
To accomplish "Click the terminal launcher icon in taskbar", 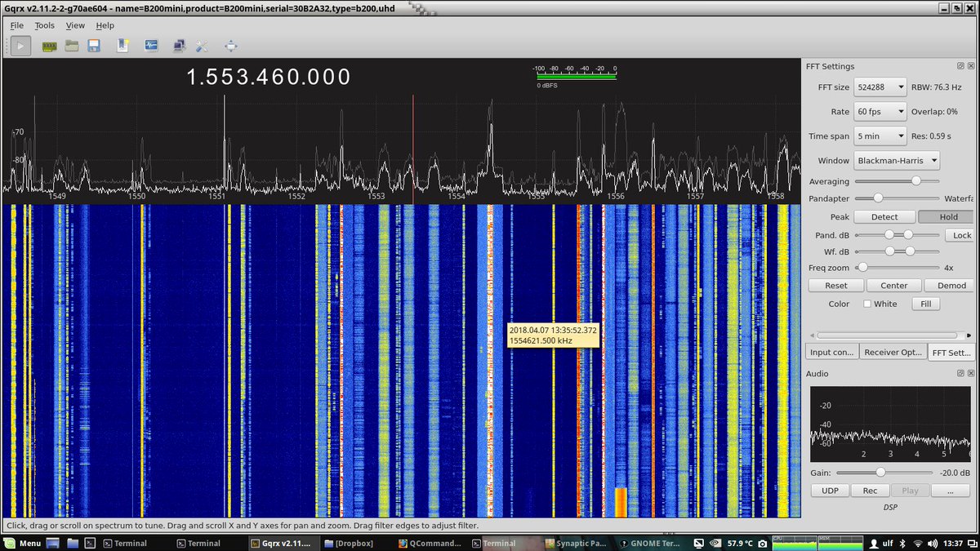I will point(91,543).
